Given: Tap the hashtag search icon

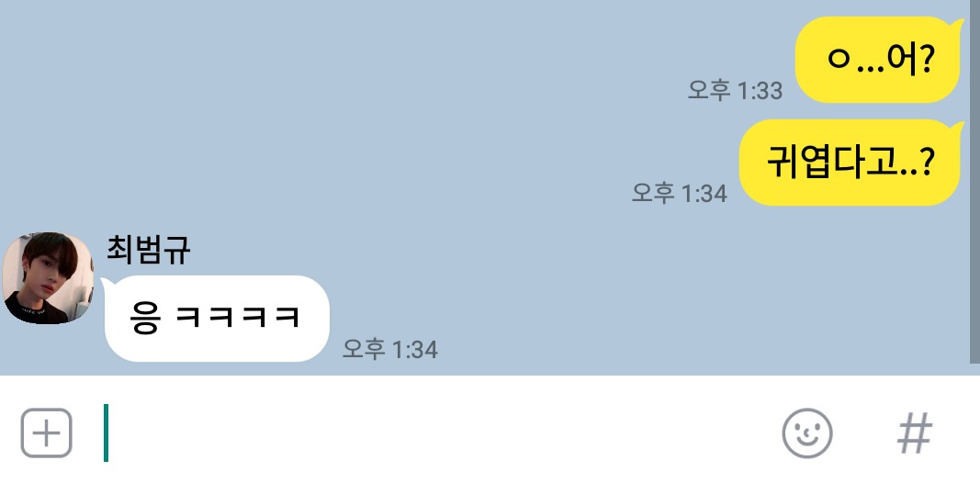Looking at the screenshot, I should 915,433.
